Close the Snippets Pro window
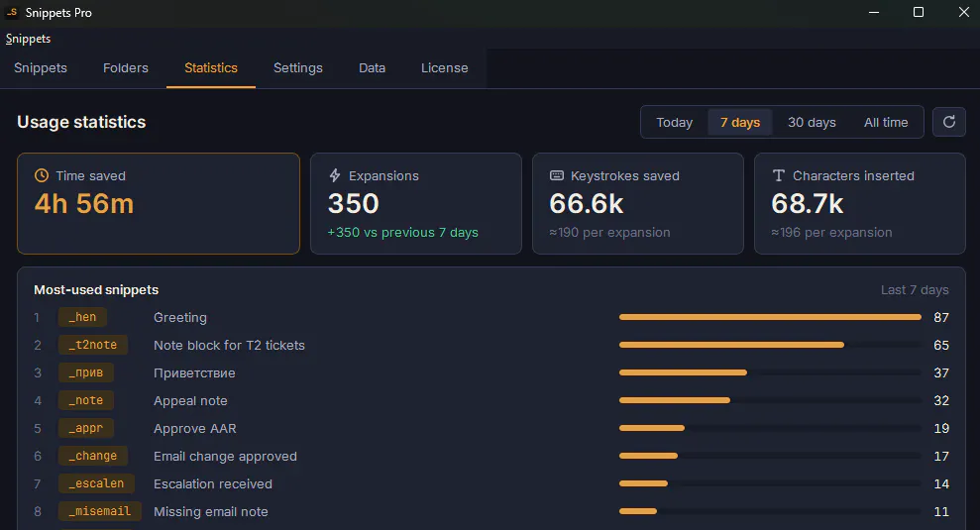Screen dimensions: 980x530 coord(964,13)
